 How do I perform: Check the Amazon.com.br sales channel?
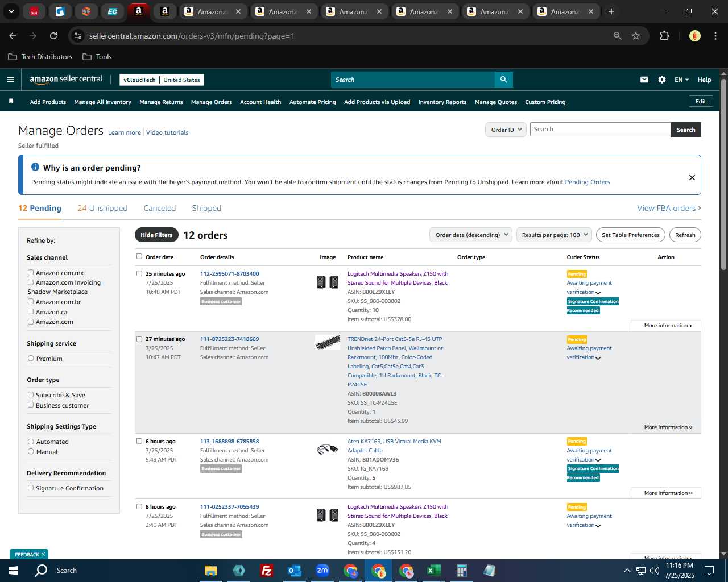[31, 301]
